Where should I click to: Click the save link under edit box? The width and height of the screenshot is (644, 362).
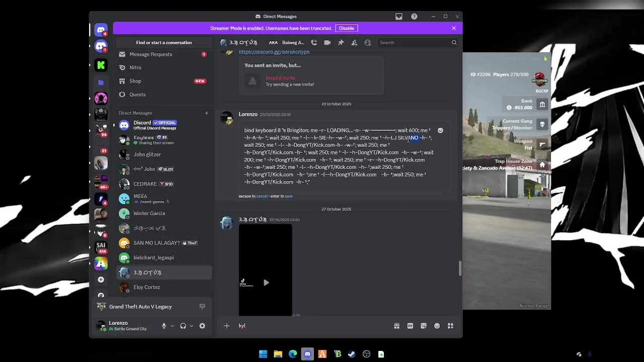tap(288, 196)
